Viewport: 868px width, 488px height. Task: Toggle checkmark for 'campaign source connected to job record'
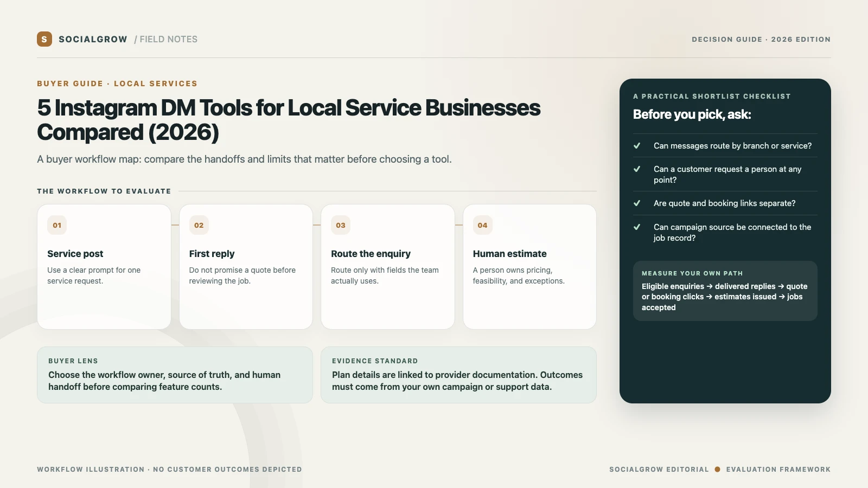tap(637, 227)
